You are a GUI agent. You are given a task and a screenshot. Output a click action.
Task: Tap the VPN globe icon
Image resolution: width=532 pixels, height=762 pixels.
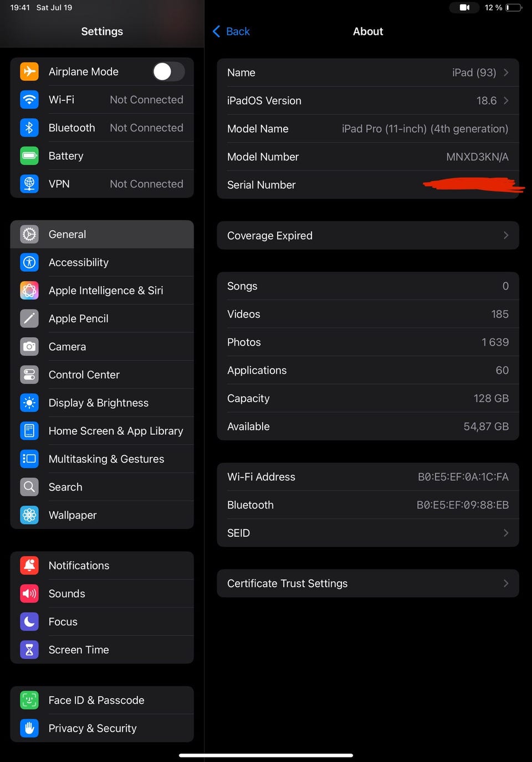point(29,184)
